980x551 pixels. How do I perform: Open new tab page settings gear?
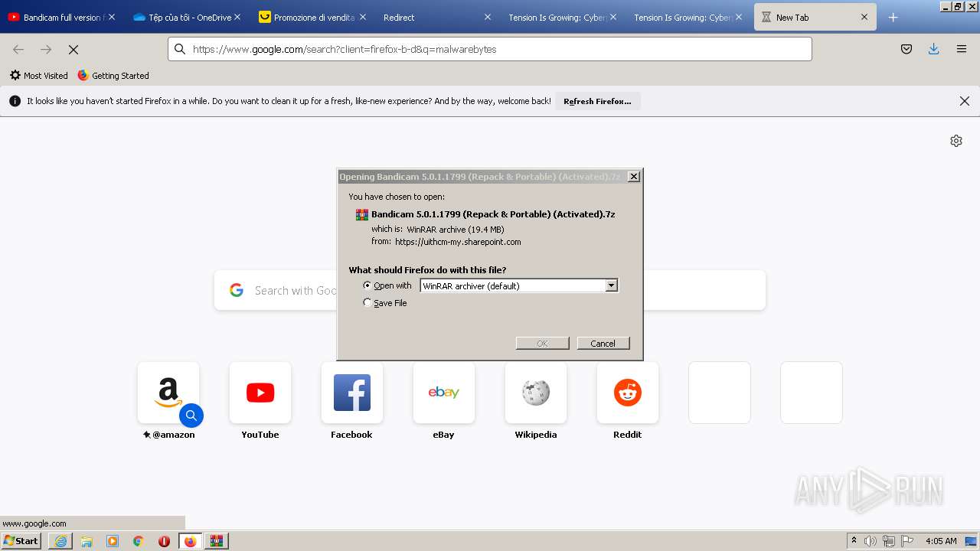(956, 141)
